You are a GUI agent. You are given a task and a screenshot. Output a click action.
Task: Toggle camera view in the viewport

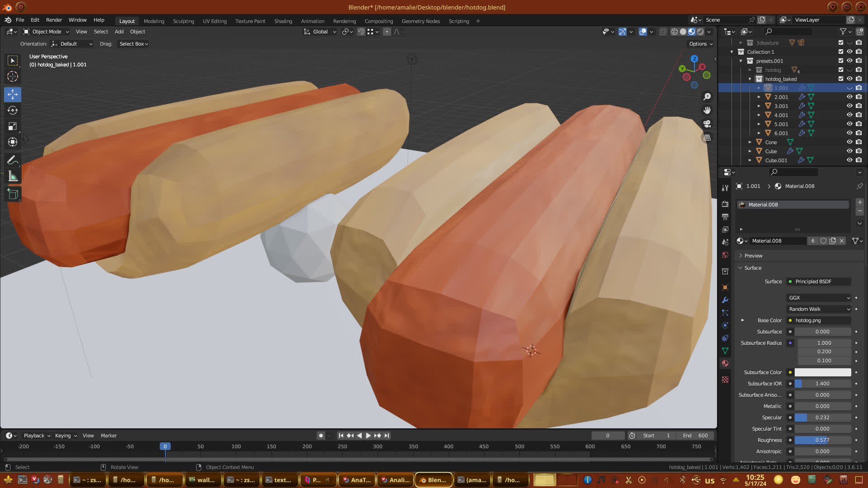pos(707,124)
